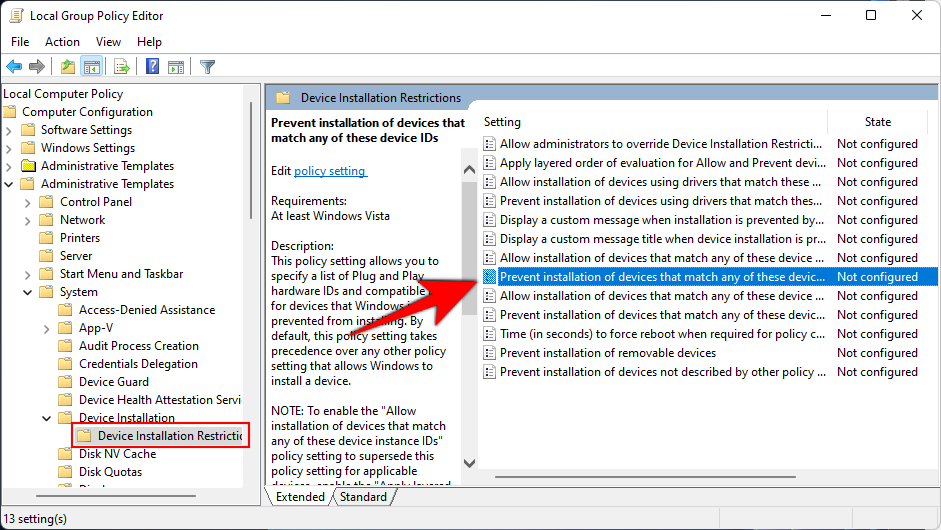
Task: Expand the Control Panel tree node
Action: [x=27, y=203]
